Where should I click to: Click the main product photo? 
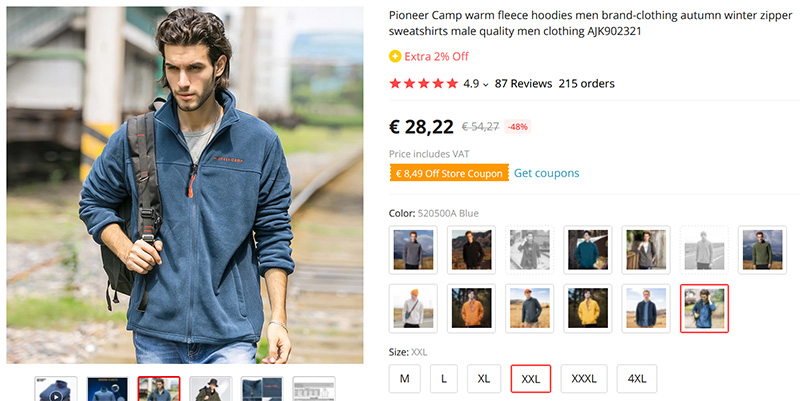[185, 186]
